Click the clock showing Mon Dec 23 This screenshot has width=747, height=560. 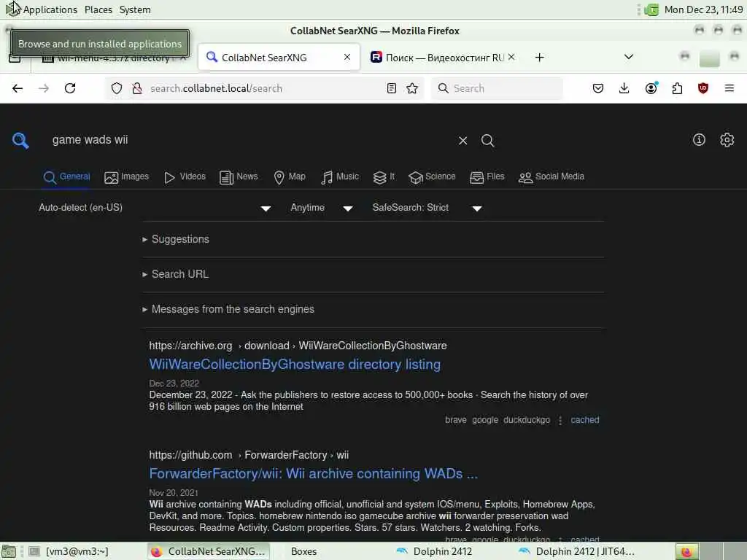(x=704, y=9)
